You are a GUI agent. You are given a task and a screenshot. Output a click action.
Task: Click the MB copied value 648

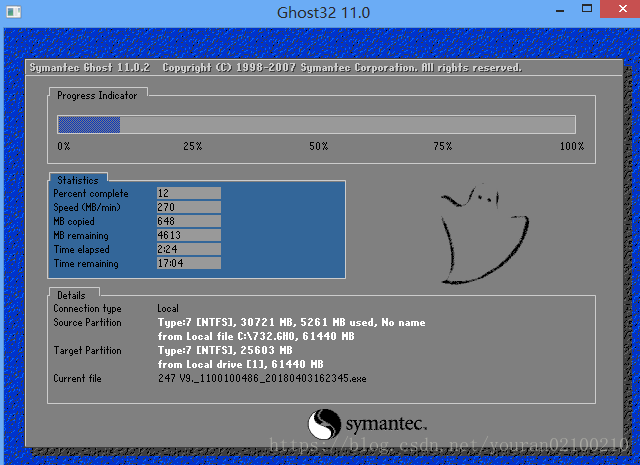pyautogui.click(x=189, y=221)
